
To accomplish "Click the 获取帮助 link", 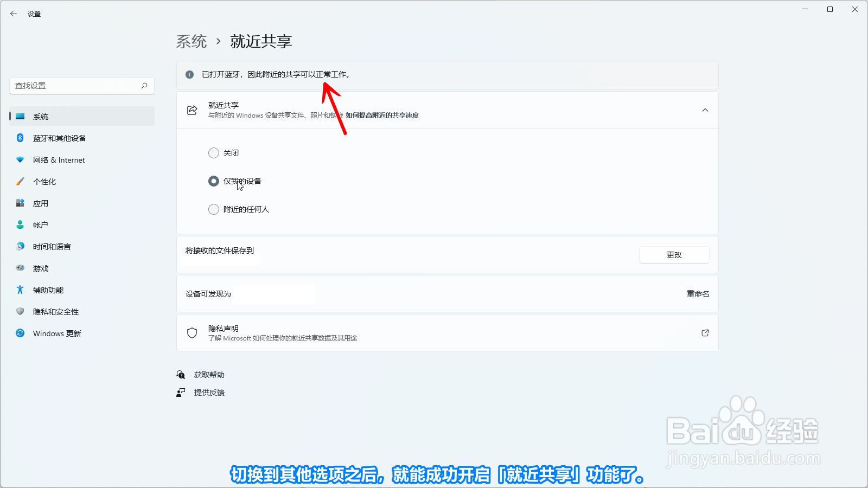I will pos(209,375).
